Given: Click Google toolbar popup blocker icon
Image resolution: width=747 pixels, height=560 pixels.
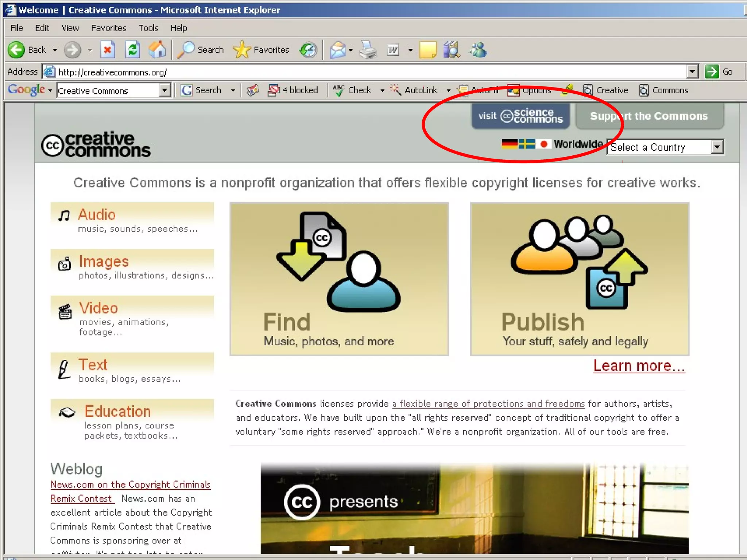Looking at the screenshot, I should coord(274,90).
